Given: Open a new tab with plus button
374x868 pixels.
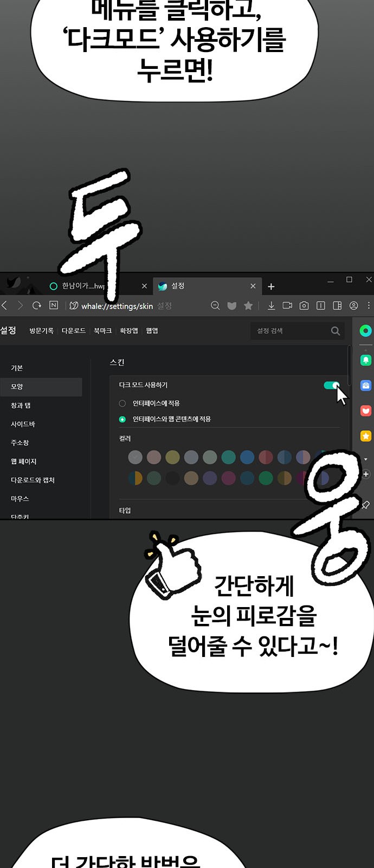Looking at the screenshot, I should (271, 286).
